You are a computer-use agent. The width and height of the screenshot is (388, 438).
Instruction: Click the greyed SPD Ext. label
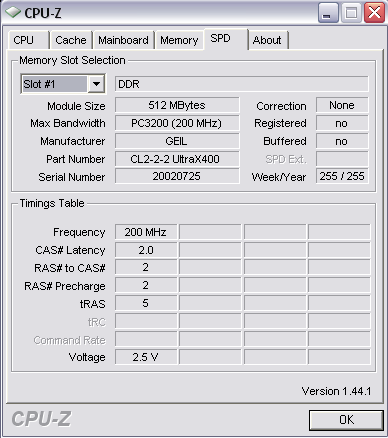coord(286,159)
